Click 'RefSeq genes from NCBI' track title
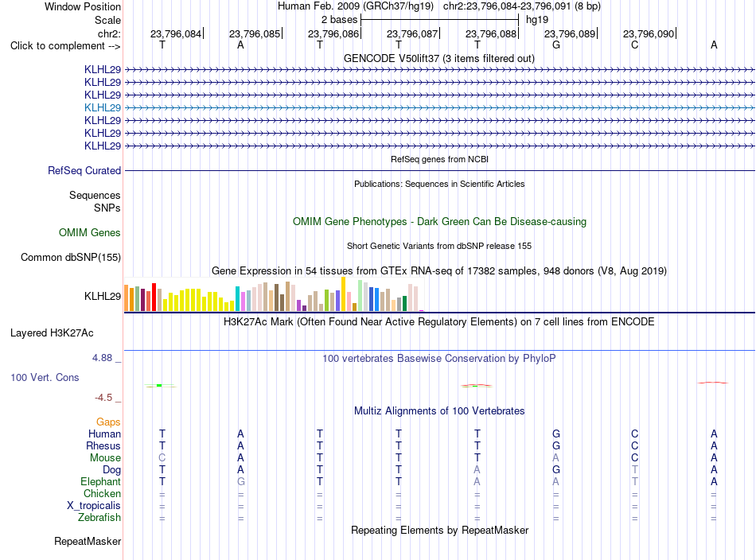The height and width of the screenshot is (560, 756). point(439,159)
